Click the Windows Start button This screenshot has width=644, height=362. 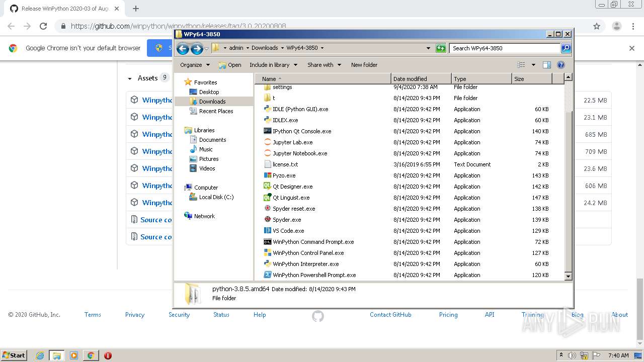click(x=14, y=355)
